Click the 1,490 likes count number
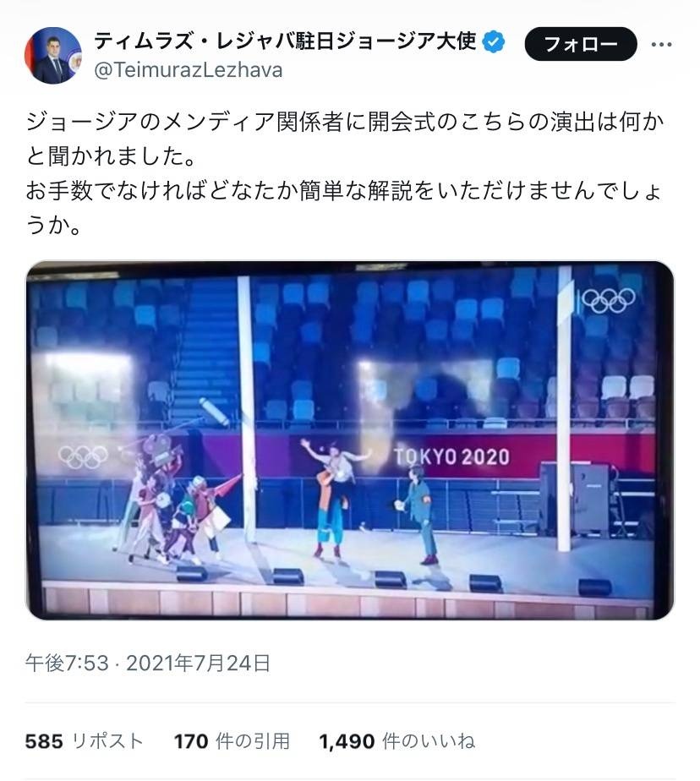Image resolution: width=700 pixels, height=781 pixels. pos(347,741)
